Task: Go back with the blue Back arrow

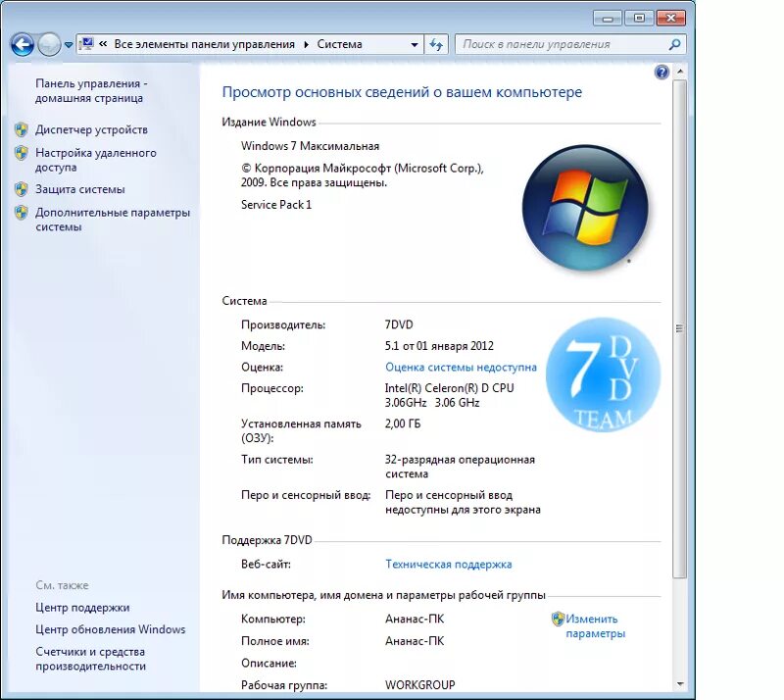Action: 23,45
